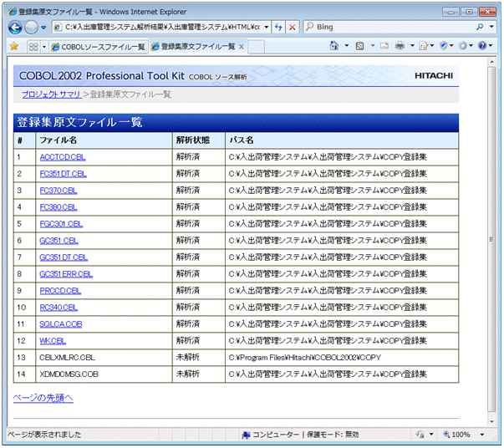Open the zoom level dropdown arrow
This screenshot has width=504, height=448.
click(x=482, y=435)
